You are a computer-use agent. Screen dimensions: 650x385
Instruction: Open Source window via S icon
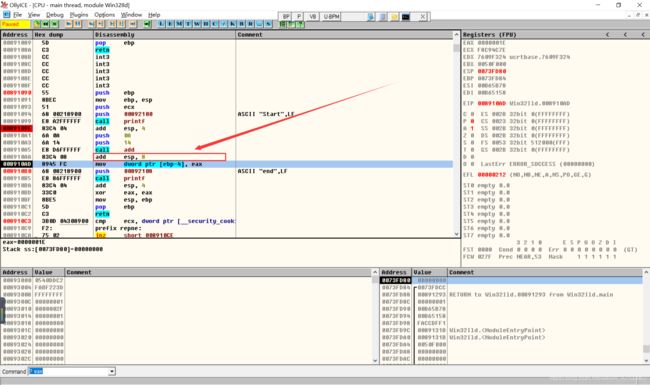[268, 24]
